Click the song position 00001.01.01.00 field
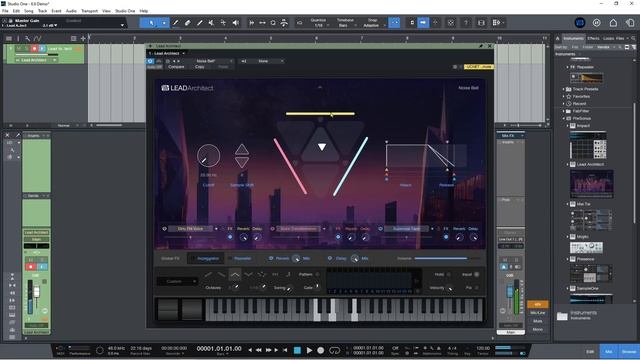Image resolution: width=640 pixels, height=360 pixels. click(x=219, y=349)
